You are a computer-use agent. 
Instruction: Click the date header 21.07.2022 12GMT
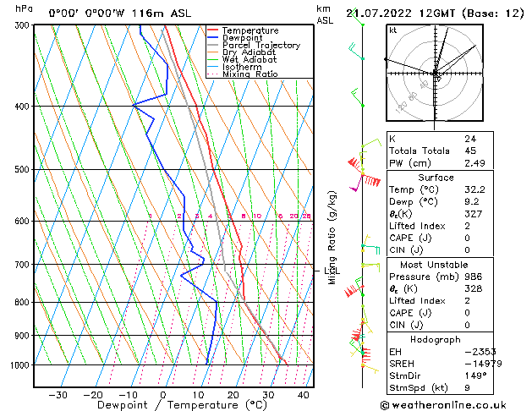click(400, 14)
